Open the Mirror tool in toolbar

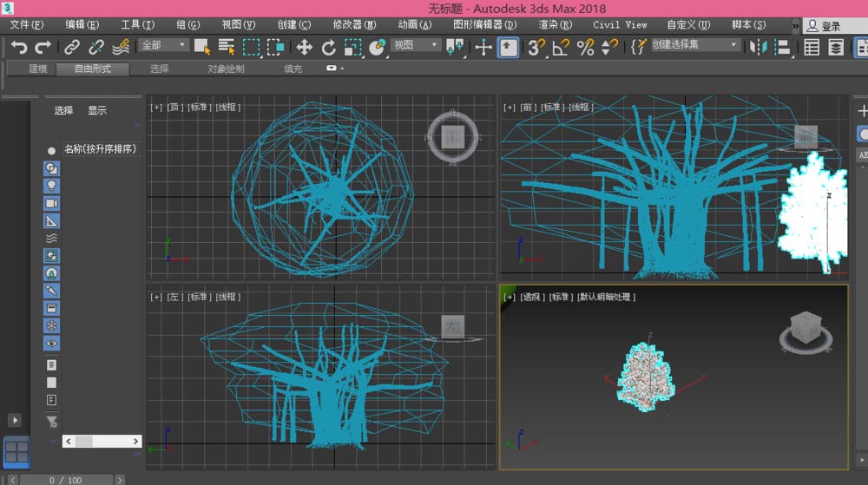point(758,47)
